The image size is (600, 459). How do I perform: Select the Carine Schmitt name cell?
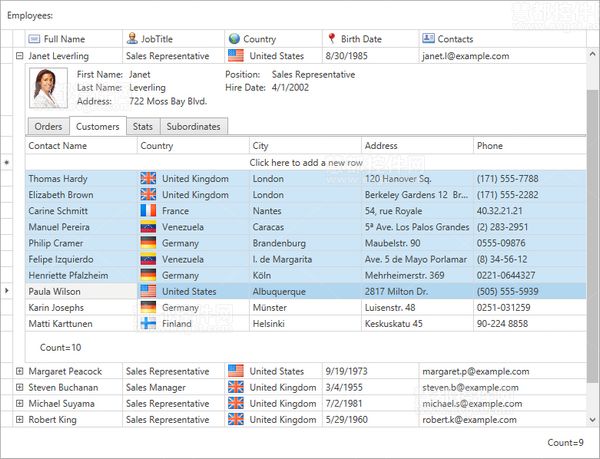tap(81, 211)
